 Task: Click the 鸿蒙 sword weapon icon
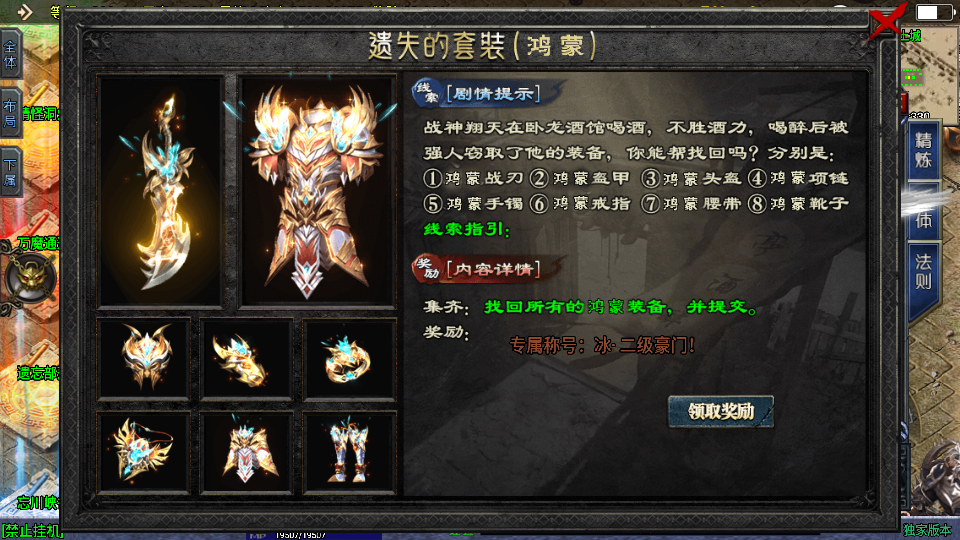click(160, 192)
